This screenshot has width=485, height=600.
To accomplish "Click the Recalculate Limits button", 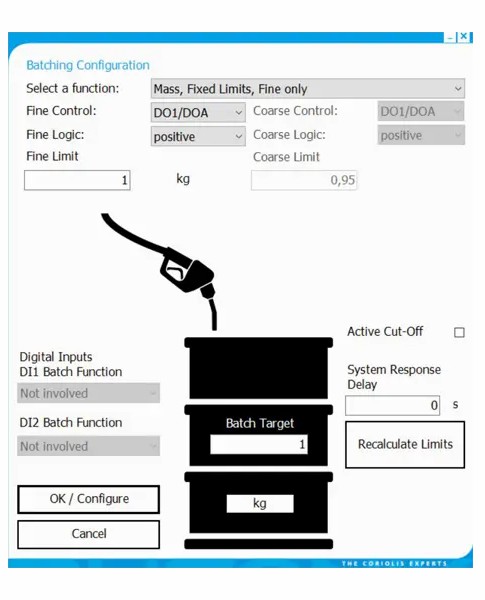I will tap(405, 445).
